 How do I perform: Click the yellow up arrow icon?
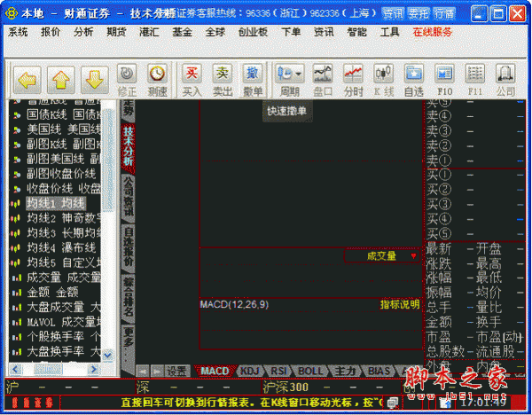coord(60,80)
